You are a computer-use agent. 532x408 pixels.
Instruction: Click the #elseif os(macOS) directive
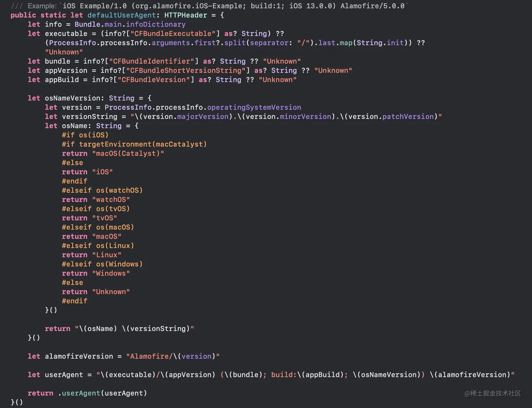point(98,227)
